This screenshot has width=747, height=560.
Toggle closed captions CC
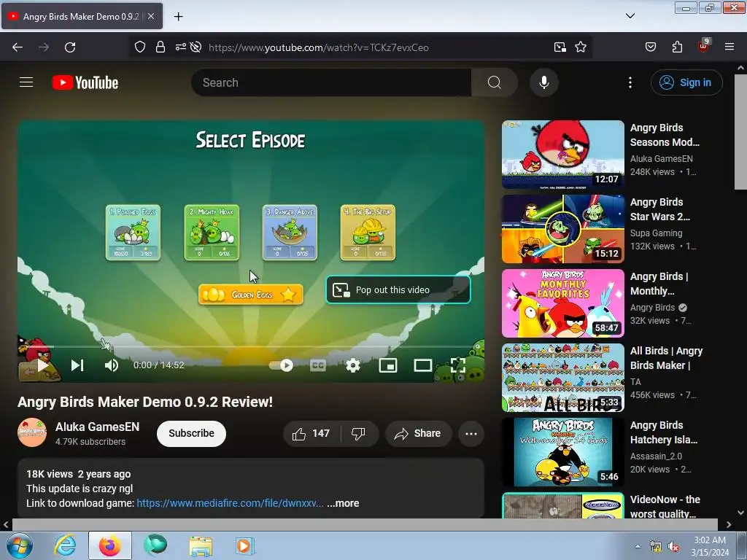[x=318, y=365]
